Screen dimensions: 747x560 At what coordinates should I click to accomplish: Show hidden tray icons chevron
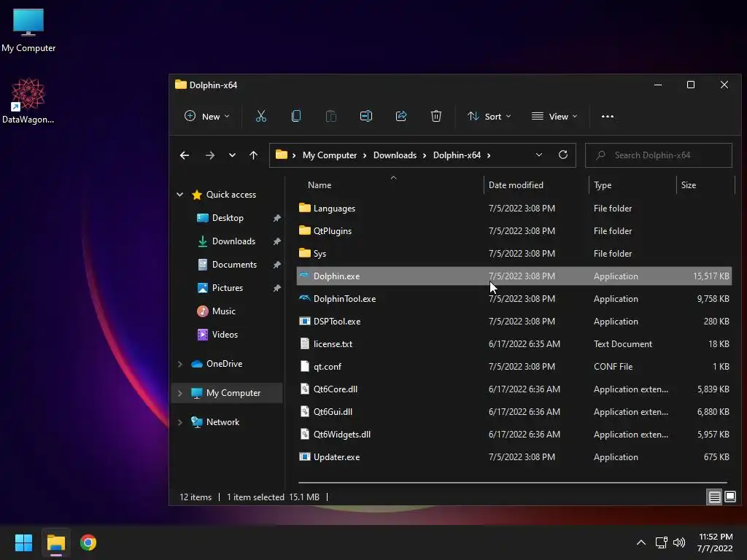[x=641, y=542]
